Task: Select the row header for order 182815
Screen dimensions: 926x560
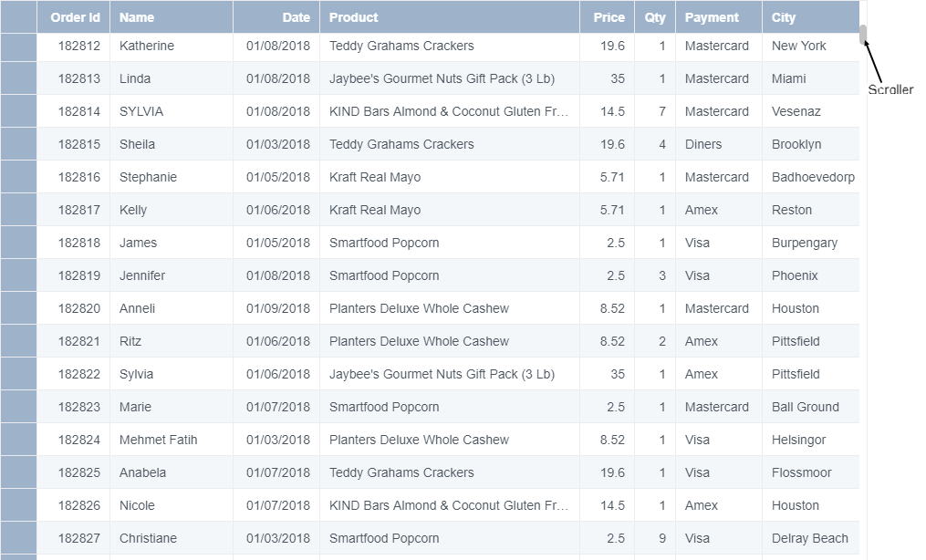Action: [x=18, y=145]
